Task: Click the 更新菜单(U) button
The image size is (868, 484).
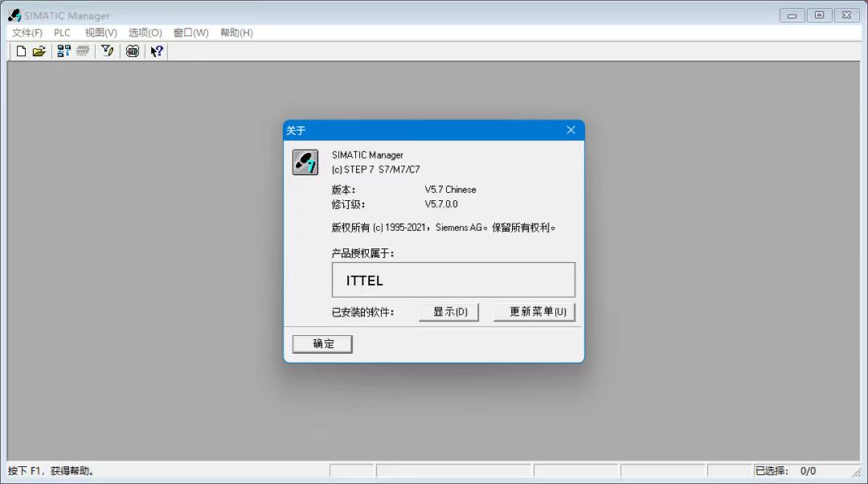Action: 534,312
